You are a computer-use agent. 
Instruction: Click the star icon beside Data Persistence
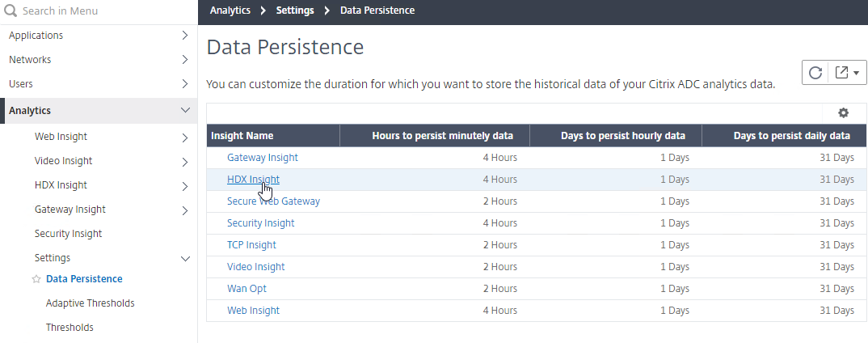[x=36, y=279]
